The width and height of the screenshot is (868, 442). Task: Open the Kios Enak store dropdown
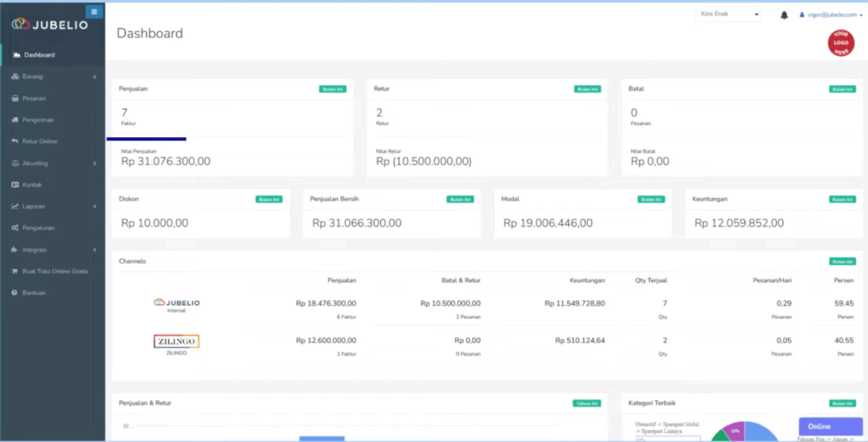point(727,15)
